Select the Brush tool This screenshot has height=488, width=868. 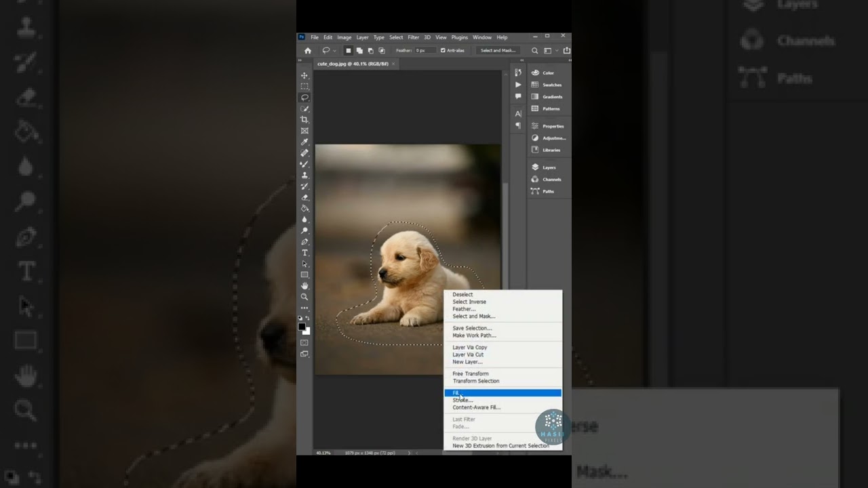click(x=304, y=164)
